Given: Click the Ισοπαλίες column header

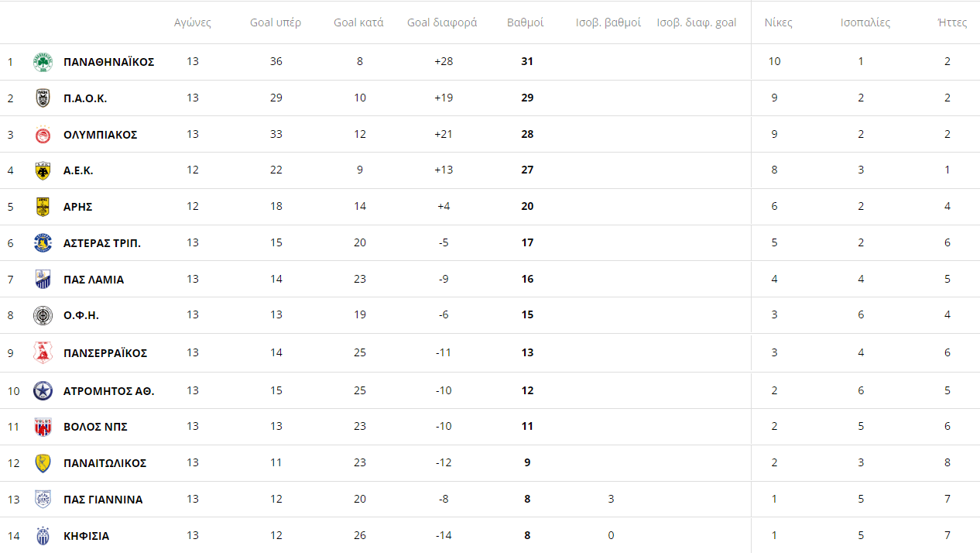Looking at the screenshot, I should click(x=865, y=22).
